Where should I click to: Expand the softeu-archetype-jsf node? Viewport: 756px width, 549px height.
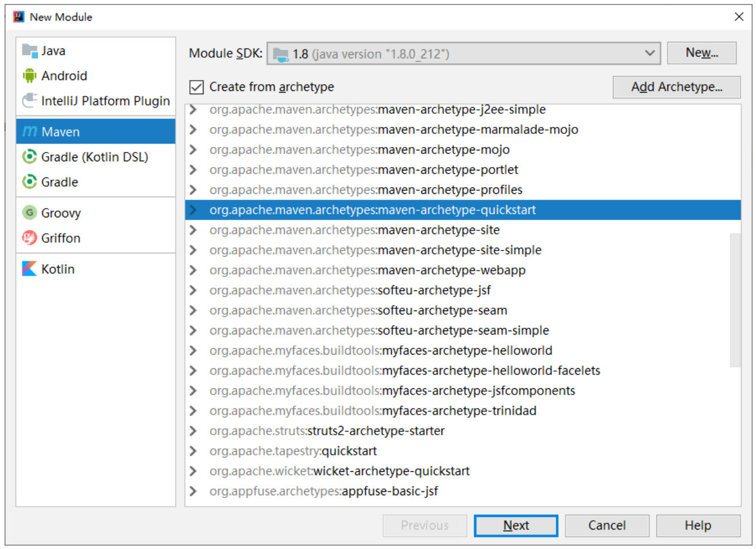[193, 290]
